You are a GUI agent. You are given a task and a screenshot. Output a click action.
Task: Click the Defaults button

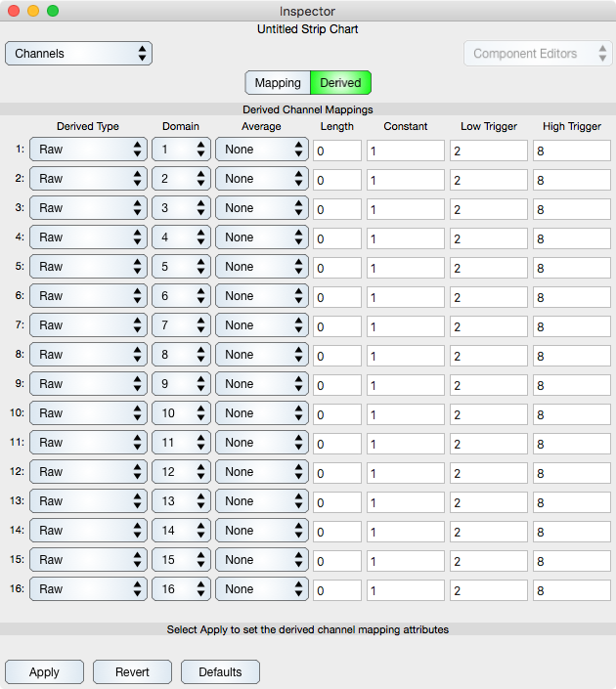(220, 671)
